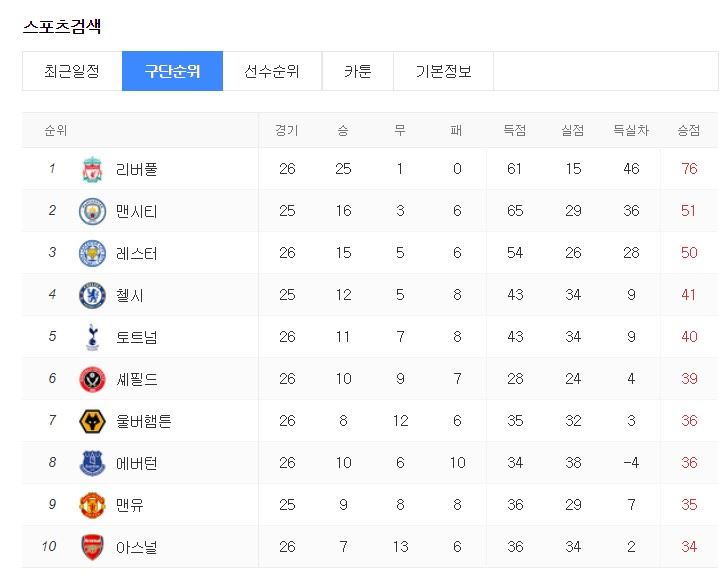
Task: Click the Manchester City crest icon
Action: tap(92, 211)
